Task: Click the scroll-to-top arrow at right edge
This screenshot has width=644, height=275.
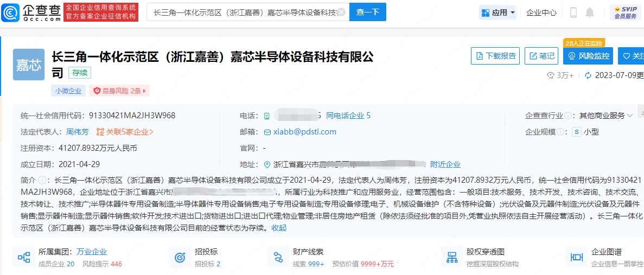Action: coord(641,111)
